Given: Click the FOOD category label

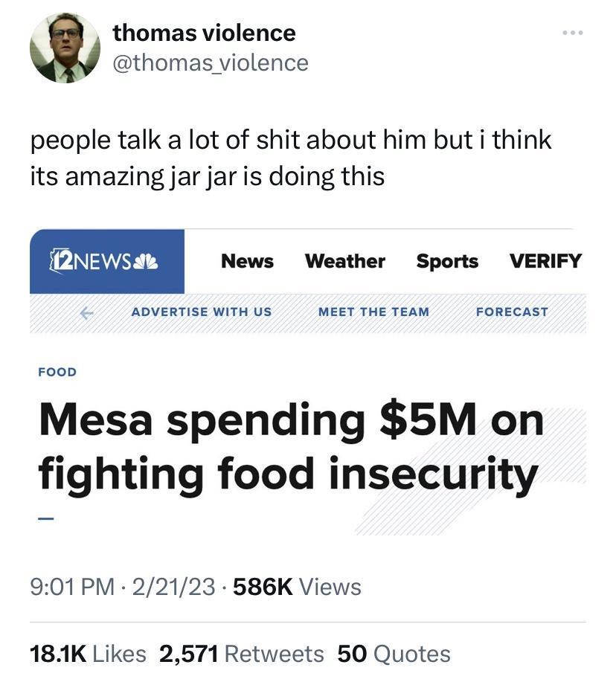Looking at the screenshot, I should pos(57,372).
